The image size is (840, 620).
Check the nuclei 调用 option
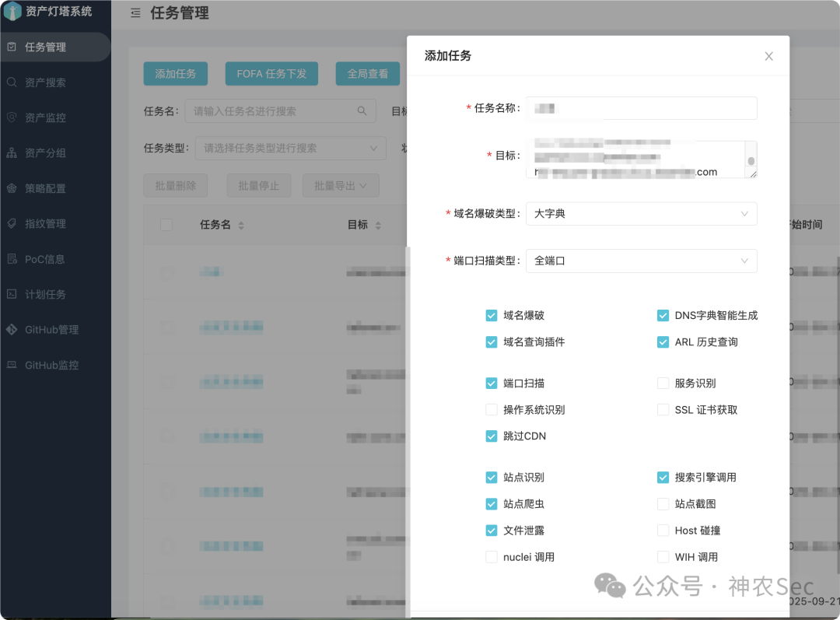click(x=491, y=556)
